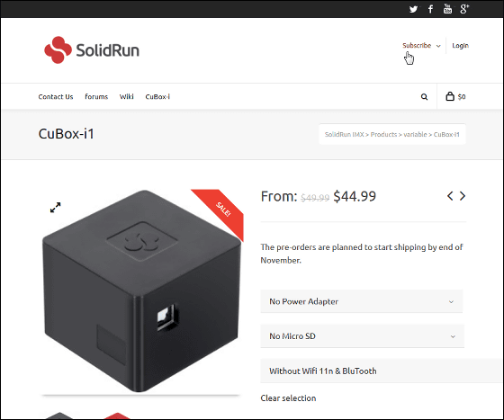Open SolidRun's Twitter page icon
Viewport: 504px width, 420px height.
(x=413, y=9)
